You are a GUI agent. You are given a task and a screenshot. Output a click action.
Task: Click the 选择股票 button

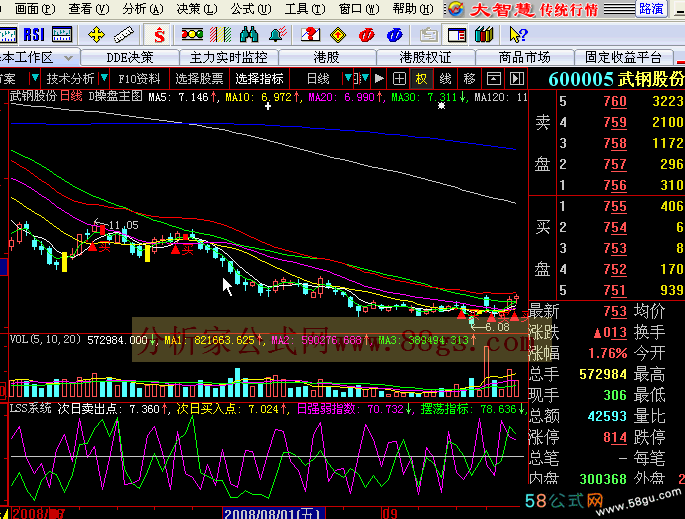[x=199, y=79]
